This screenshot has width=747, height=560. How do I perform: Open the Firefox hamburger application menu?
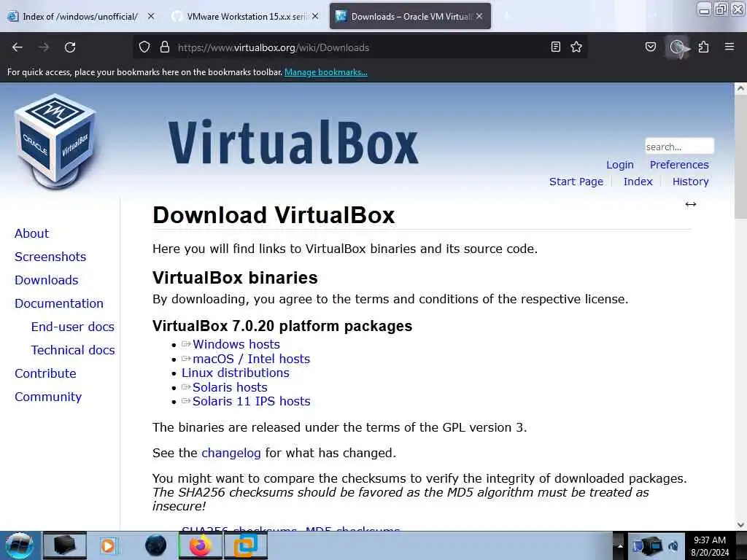click(x=729, y=47)
